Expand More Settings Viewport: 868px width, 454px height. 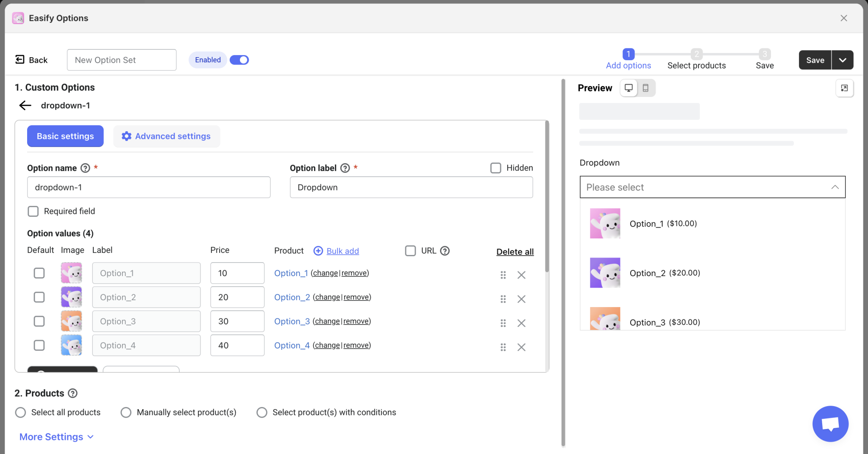point(56,437)
